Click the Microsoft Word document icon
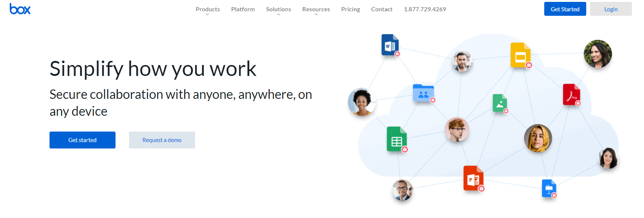The width and height of the screenshot is (644, 218). (x=390, y=45)
